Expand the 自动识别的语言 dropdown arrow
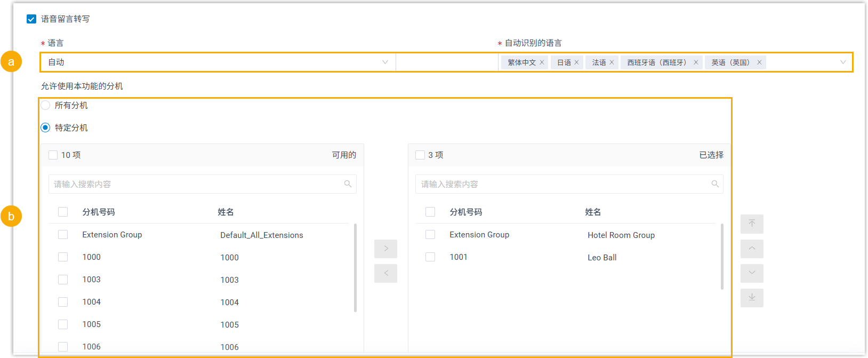The image size is (868, 358). click(843, 62)
